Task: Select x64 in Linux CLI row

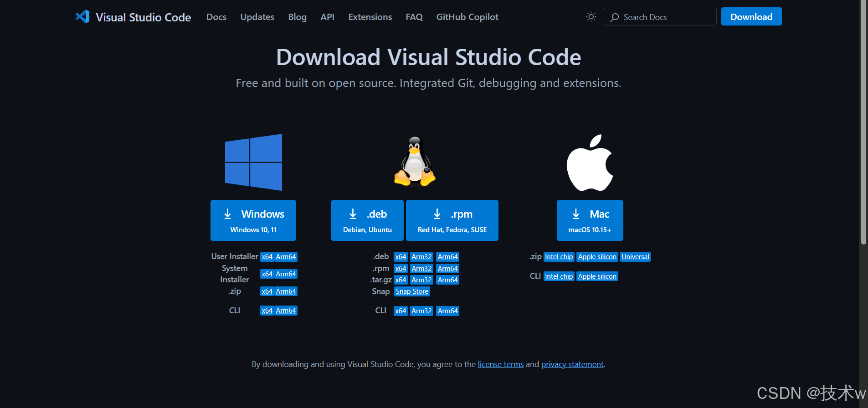Action: click(x=401, y=311)
